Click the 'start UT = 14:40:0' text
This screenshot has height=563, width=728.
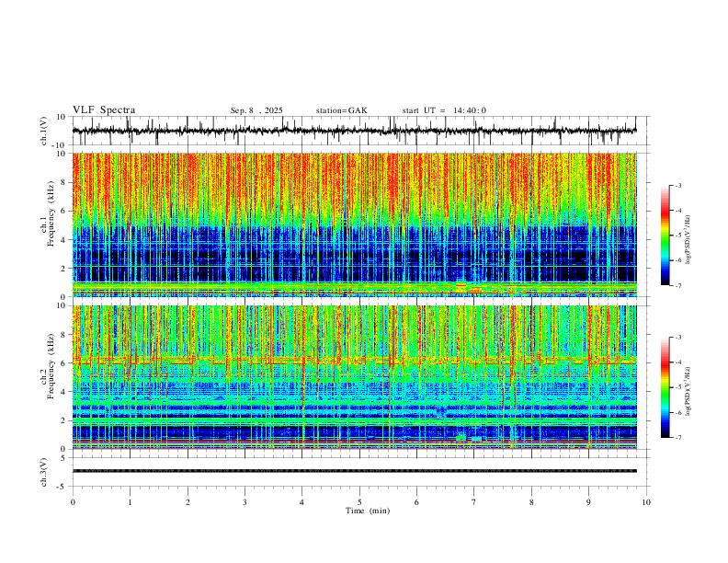pos(444,110)
